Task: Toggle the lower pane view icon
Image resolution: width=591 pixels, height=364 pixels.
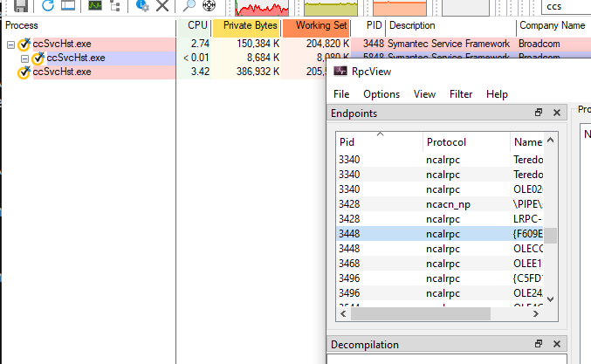Action: pyautogui.click(x=68, y=5)
